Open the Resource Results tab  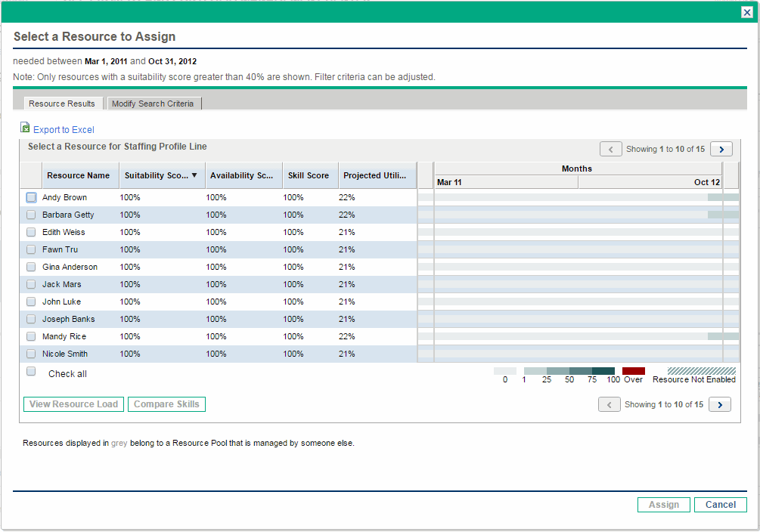click(x=62, y=104)
